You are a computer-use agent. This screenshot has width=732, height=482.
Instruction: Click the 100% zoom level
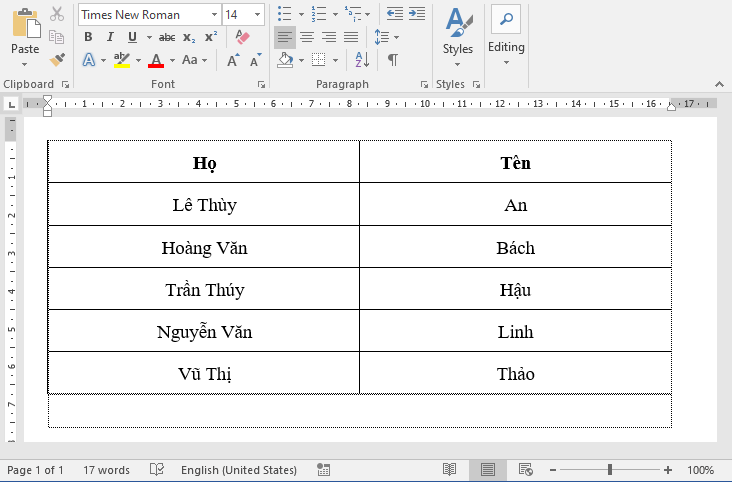(x=700, y=470)
